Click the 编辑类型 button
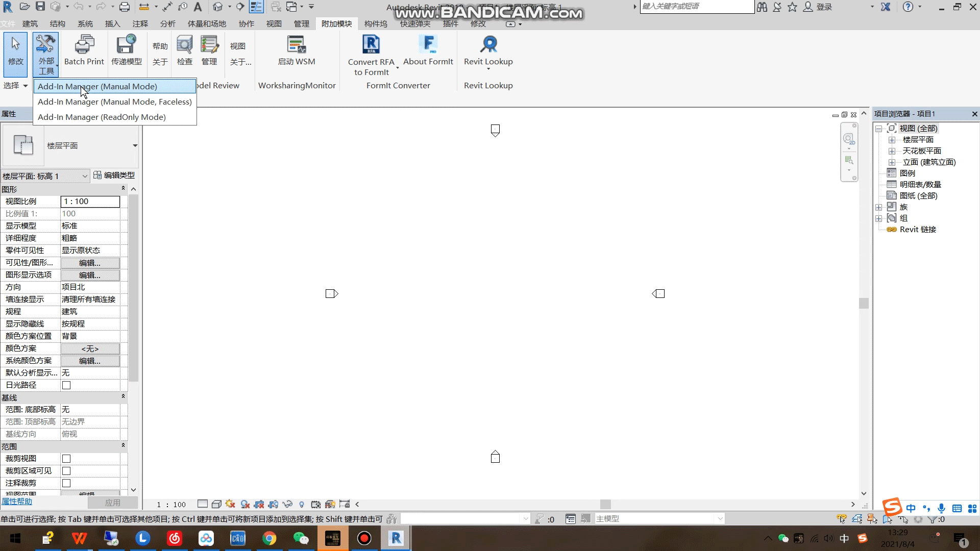Viewport: 980px width, 551px height. [114, 175]
